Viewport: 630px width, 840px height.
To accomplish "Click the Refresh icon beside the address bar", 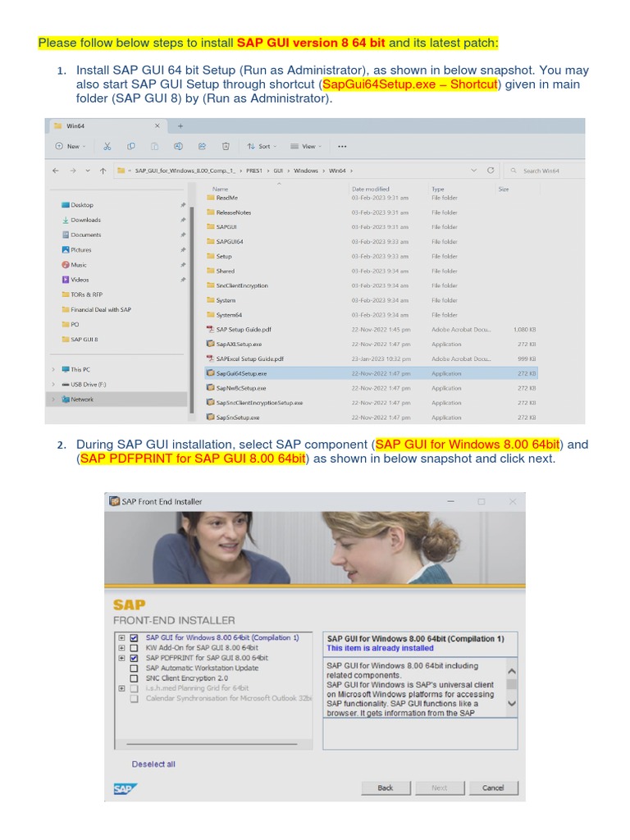I will 491,171.
